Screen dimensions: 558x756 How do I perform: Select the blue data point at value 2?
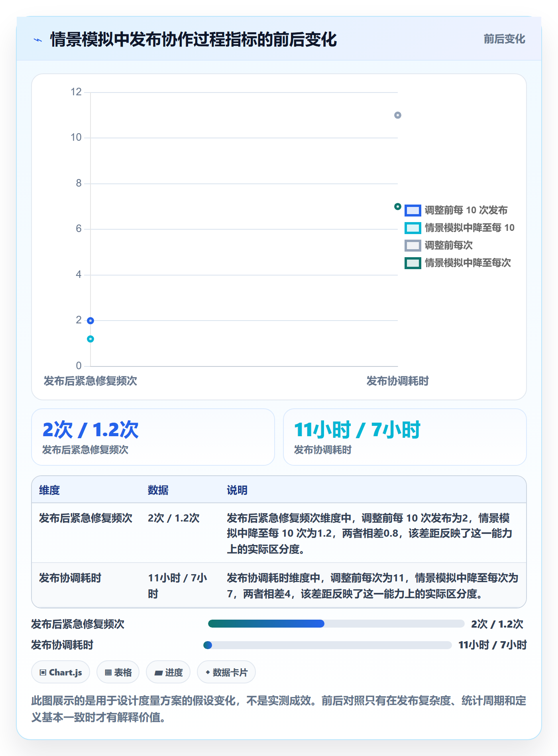[90, 321]
